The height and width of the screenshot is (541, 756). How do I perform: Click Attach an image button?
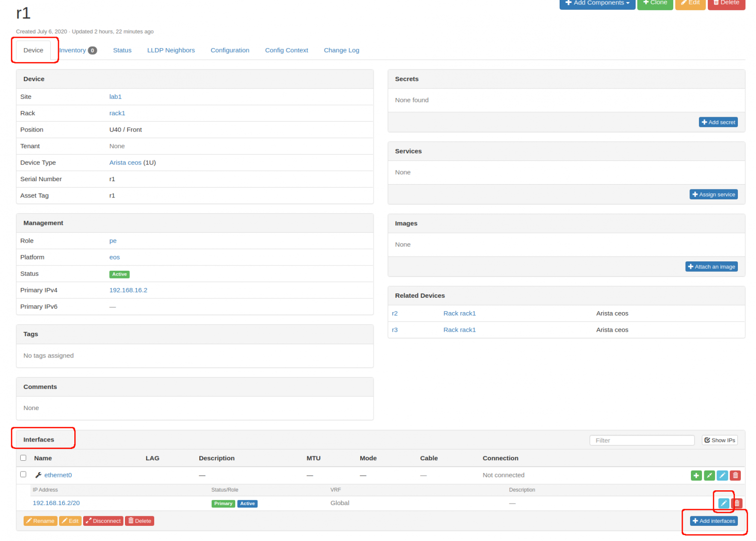point(711,267)
